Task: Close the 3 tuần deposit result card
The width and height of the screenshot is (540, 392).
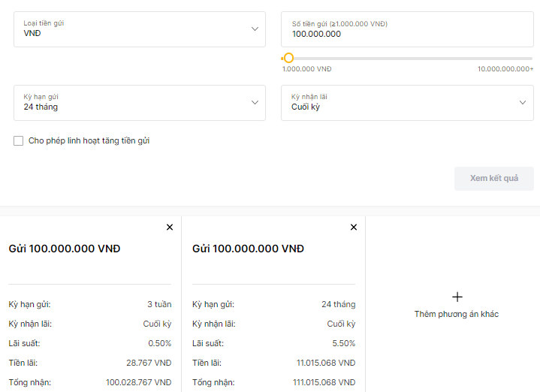Action: (170, 228)
